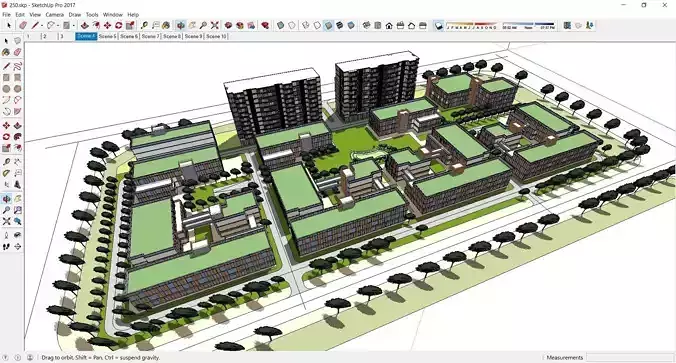
Task: Open Extension Warehouse from toolbar
Action: coord(240,25)
